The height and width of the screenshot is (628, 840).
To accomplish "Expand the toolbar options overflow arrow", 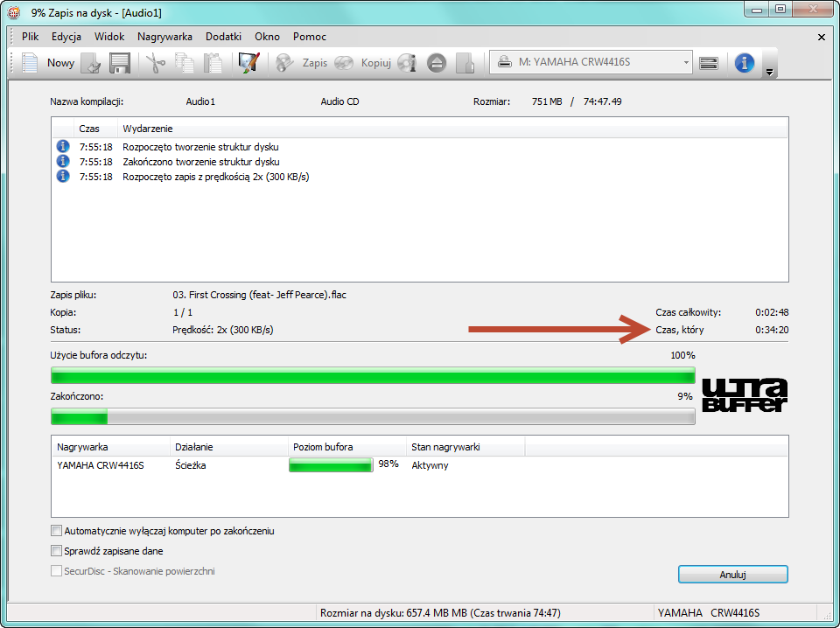I will click(769, 72).
